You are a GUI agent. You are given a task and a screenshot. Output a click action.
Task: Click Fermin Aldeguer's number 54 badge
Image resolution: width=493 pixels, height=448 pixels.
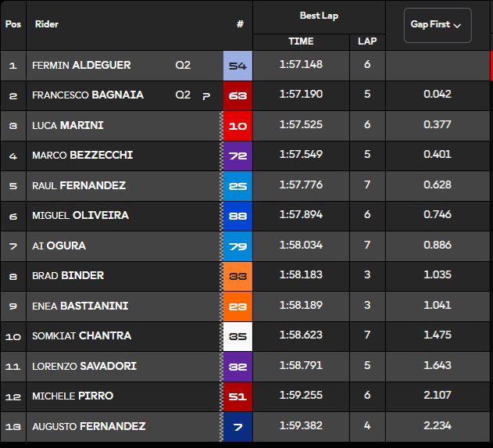click(238, 65)
